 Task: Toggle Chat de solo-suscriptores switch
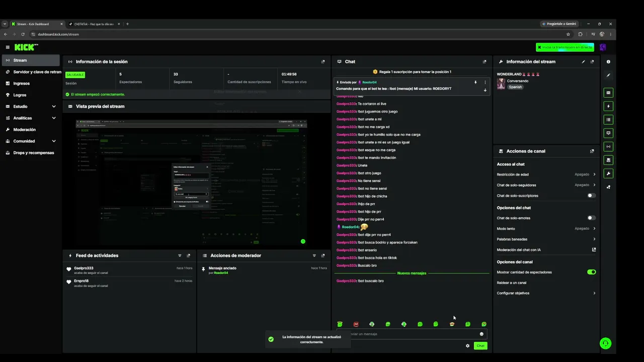coord(591,196)
